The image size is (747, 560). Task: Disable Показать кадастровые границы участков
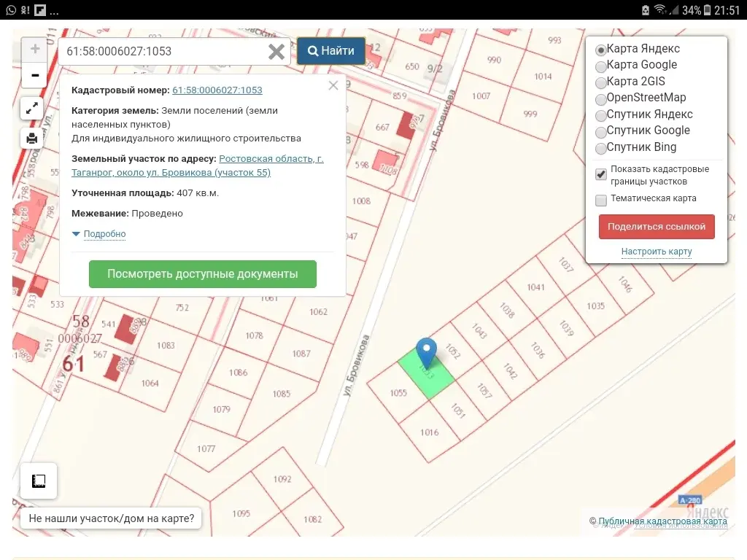[600, 174]
